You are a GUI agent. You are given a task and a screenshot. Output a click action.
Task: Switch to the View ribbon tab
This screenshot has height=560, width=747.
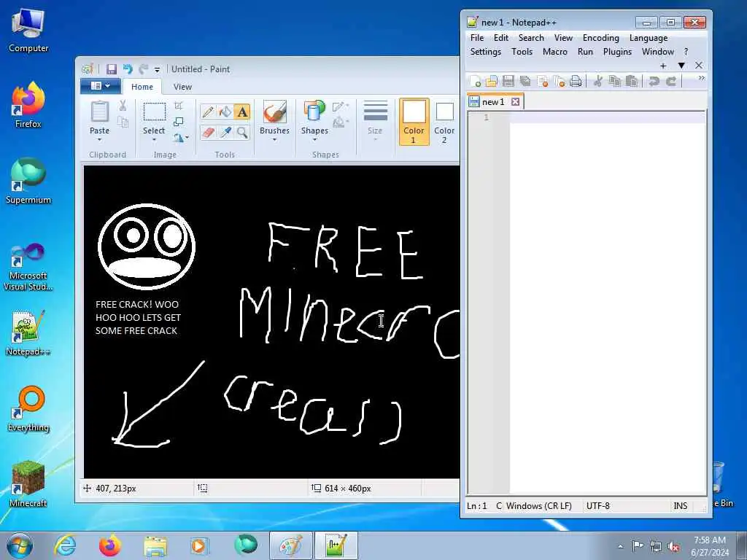(x=182, y=87)
